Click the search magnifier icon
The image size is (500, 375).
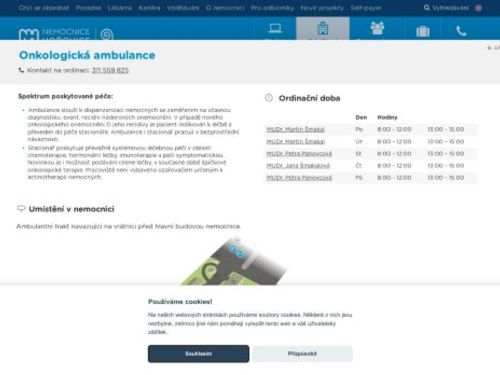coord(426,8)
